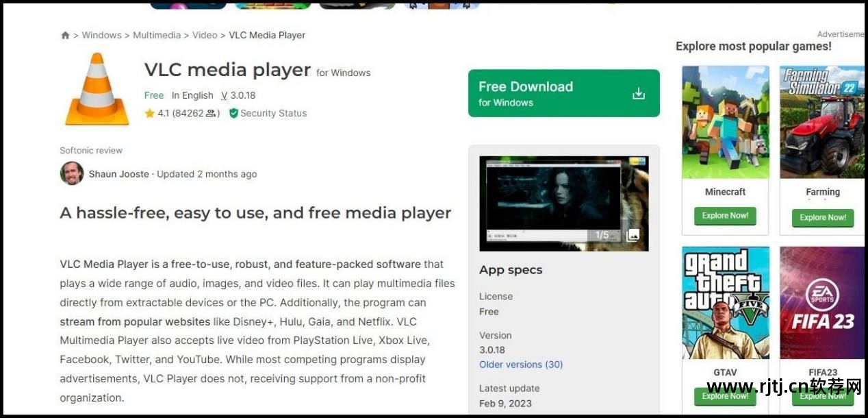Click the green Free license label
The width and height of the screenshot is (868, 418).
coord(154,95)
